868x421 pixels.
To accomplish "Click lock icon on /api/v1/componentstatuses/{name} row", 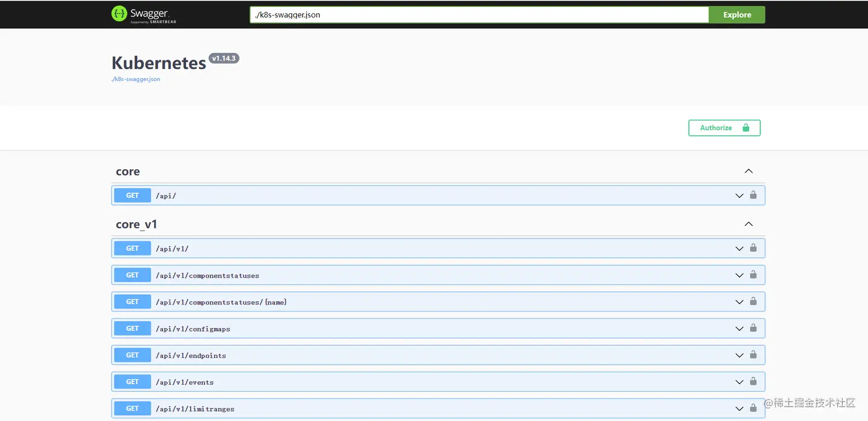I will (753, 301).
